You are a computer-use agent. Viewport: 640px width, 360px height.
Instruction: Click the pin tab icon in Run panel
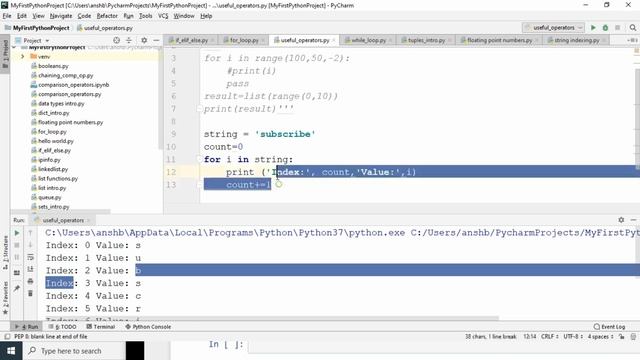click(17, 289)
